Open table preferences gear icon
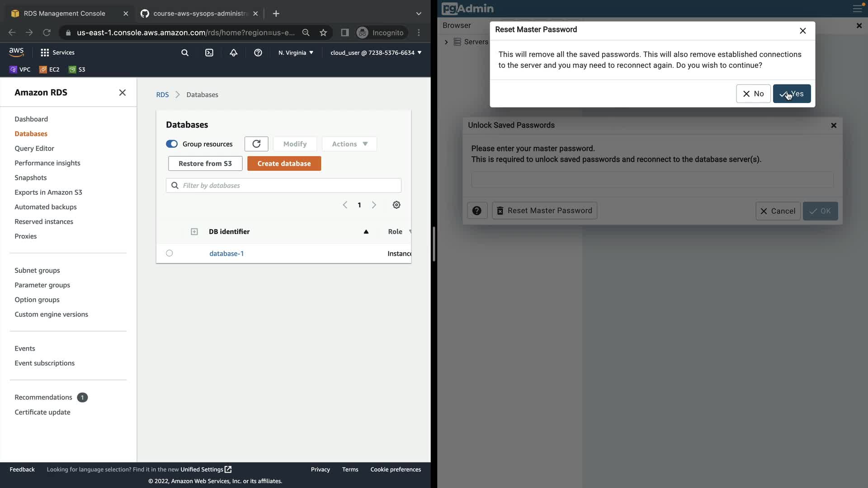 point(396,205)
